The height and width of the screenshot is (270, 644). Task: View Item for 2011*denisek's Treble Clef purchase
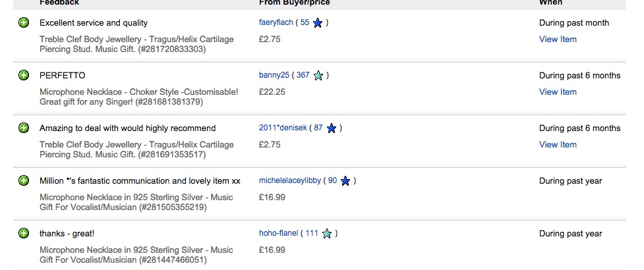click(558, 144)
